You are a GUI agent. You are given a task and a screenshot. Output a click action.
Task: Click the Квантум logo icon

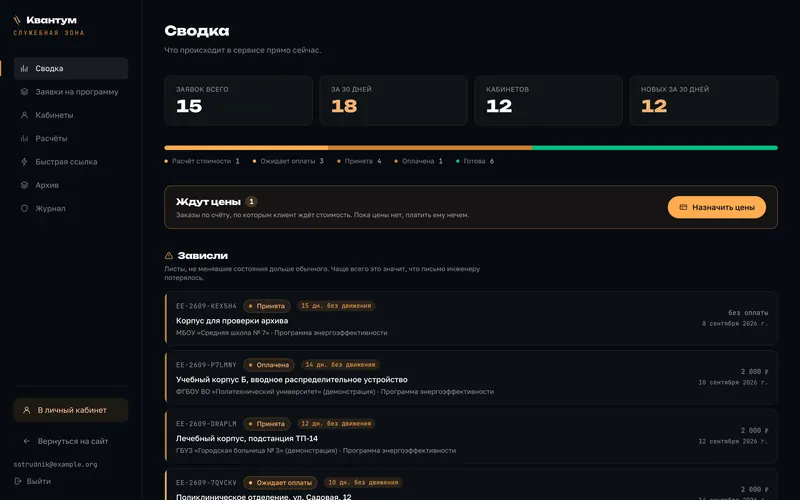click(x=17, y=20)
